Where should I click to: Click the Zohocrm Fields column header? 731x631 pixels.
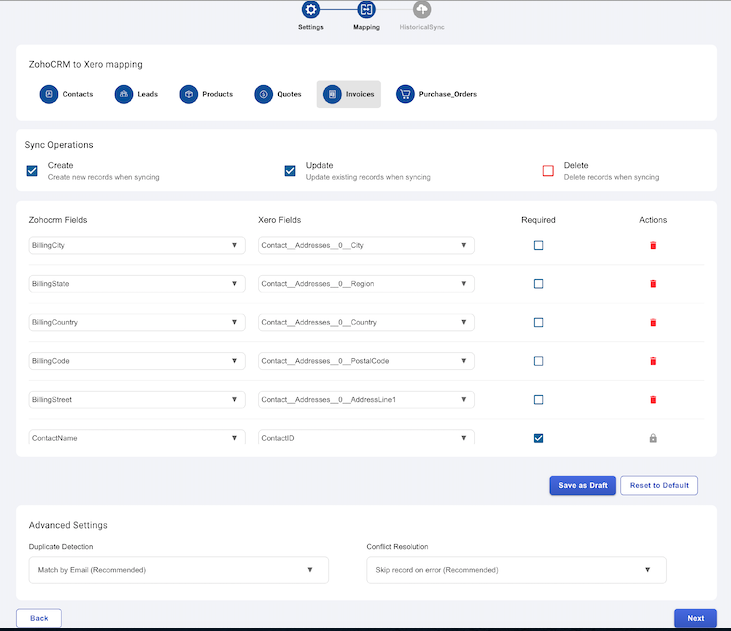(x=58, y=220)
